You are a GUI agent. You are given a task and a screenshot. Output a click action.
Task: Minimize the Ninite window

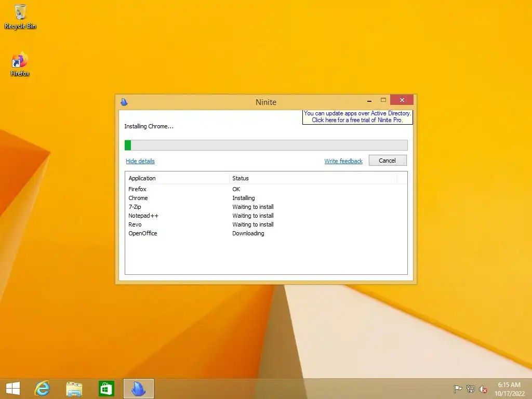[369, 100]
